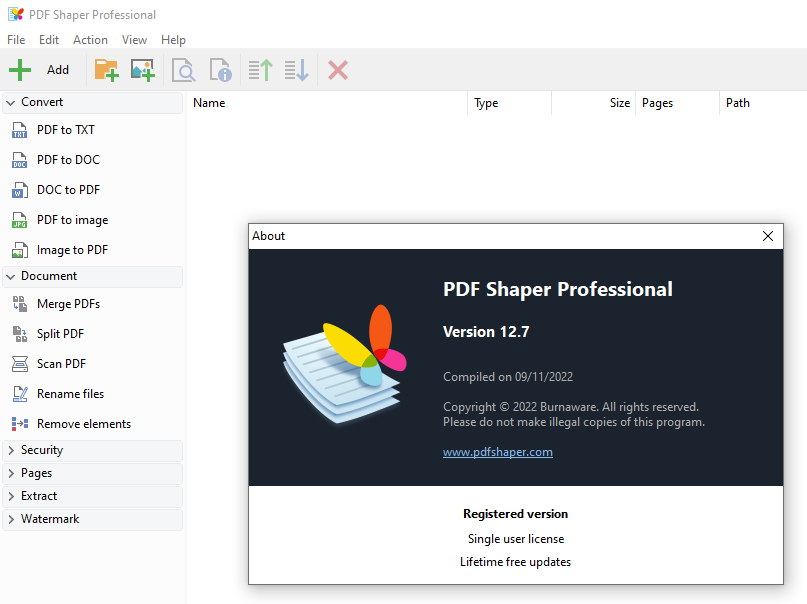Viewport: 807px width, 604px height.
Task: Click the PDF to image icon
Action: tap(20, 220)
